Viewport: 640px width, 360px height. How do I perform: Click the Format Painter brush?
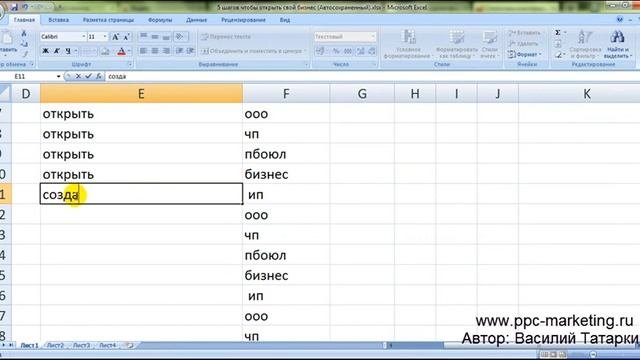click(24, 54)
